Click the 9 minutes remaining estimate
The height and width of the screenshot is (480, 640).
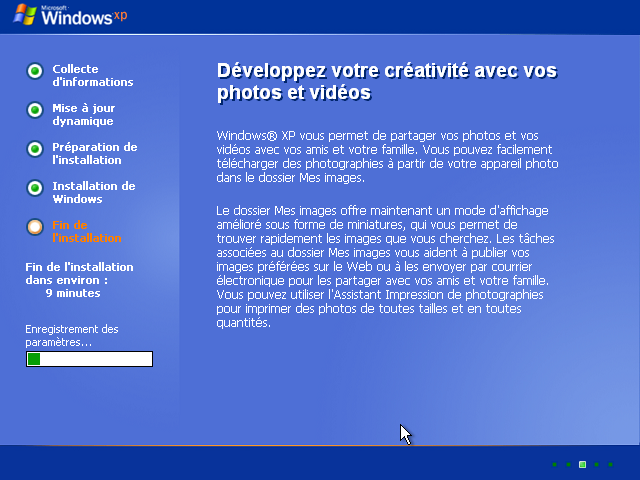(72, 294)
